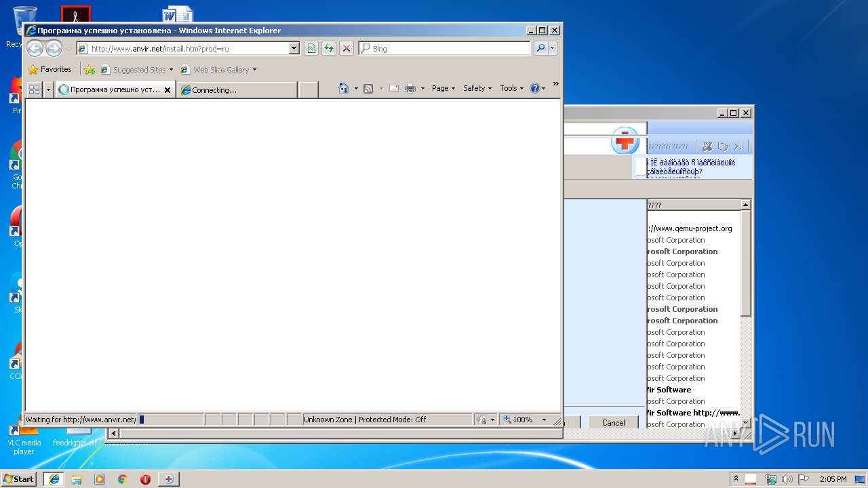Click the 2:05 PM taskbar clock
Screen dimensions: 868x488
tap(833, 479)
